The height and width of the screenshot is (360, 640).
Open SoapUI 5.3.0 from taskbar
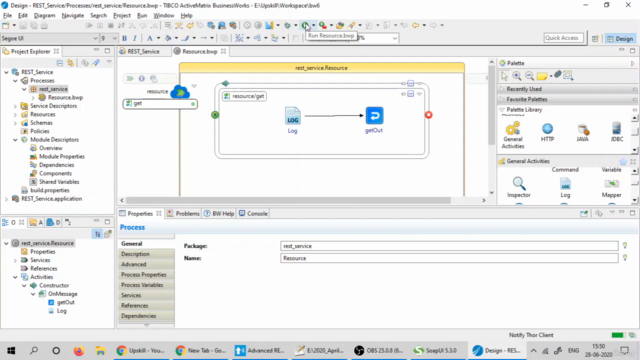pyautogui.click(x=435, y=351)
